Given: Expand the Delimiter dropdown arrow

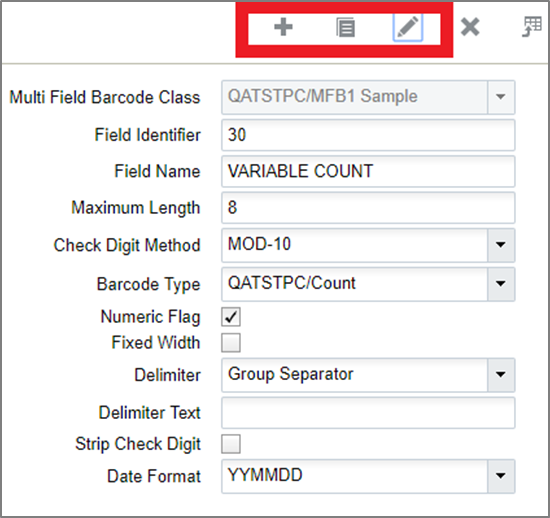Looking at the screenshot, I should [501, 375].
